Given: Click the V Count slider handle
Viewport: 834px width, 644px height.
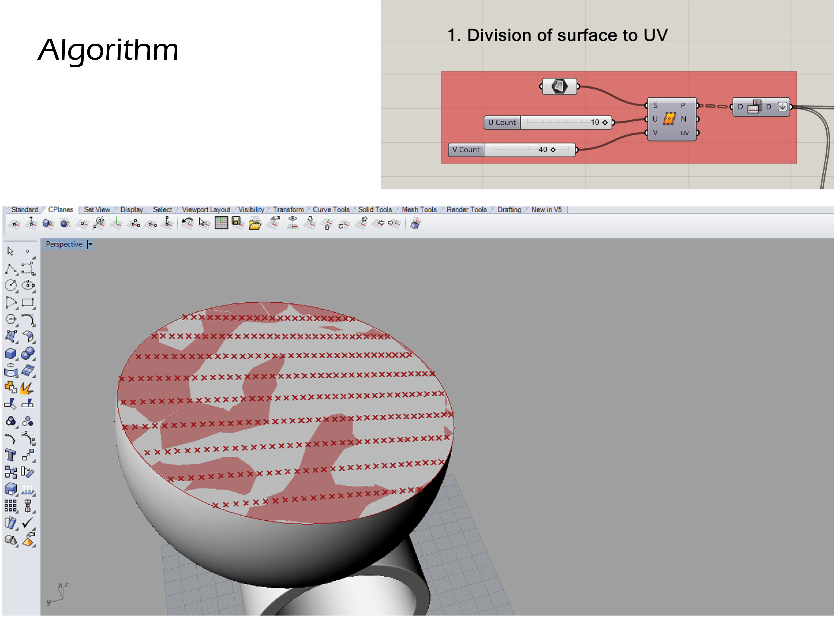Looking at the screenshot, I should pyautogui.click(x=553, y=150).
